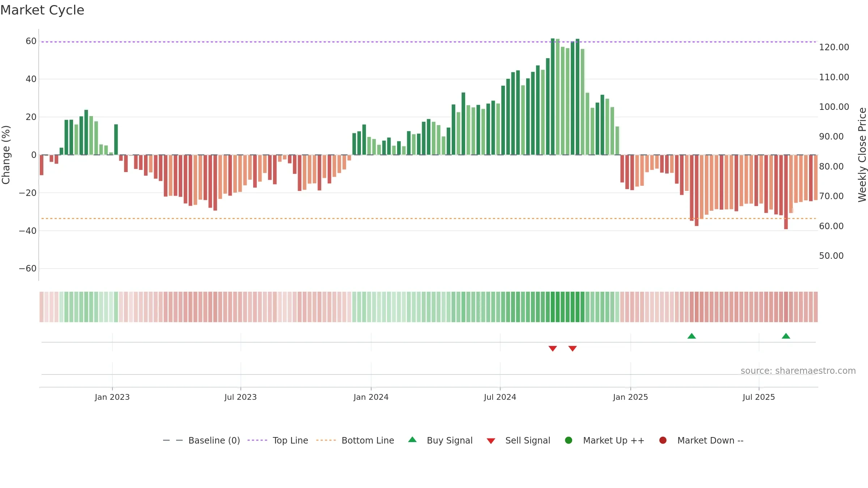Viewport: 868px width, 488px height.
Task: Click the Jan 2025 axis label
Action: coord(630,397)
